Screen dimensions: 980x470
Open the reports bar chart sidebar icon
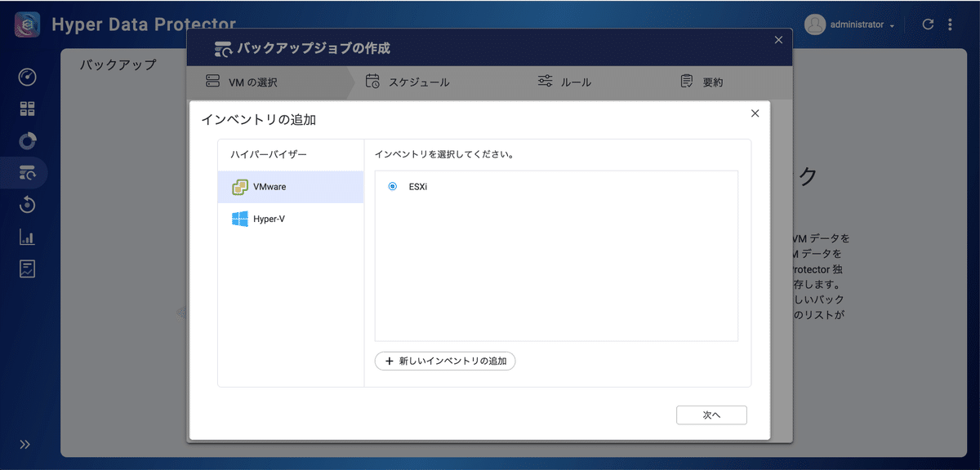28,237
